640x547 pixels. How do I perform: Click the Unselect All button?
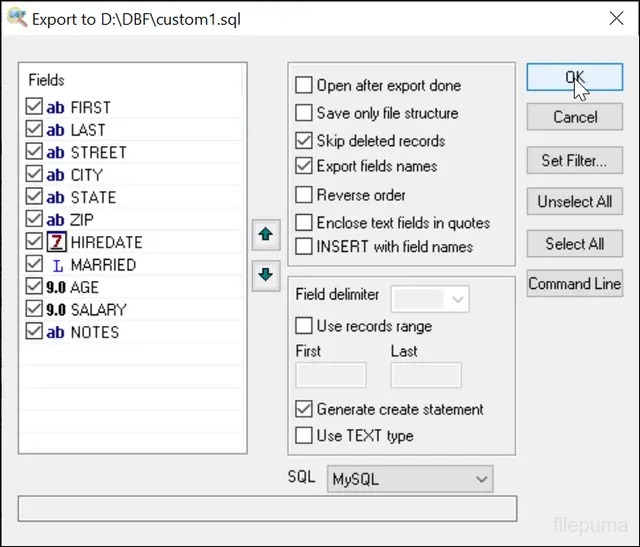(x=574, y=201)
